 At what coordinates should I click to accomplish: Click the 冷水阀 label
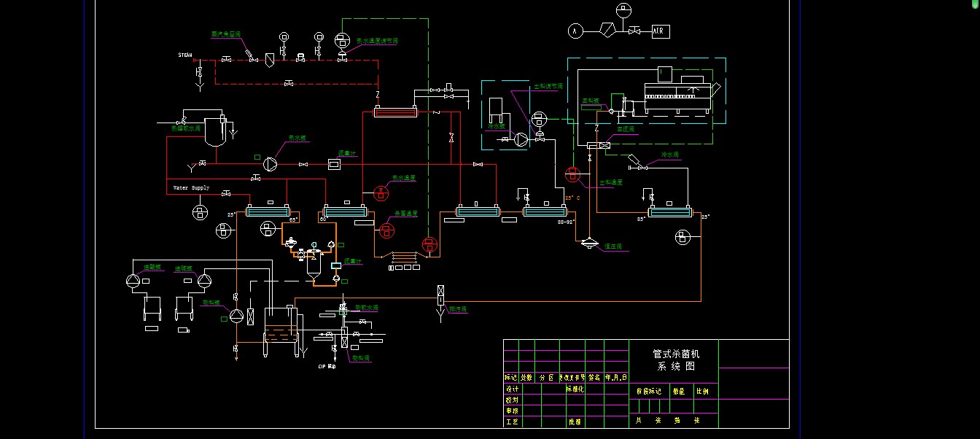670,155
